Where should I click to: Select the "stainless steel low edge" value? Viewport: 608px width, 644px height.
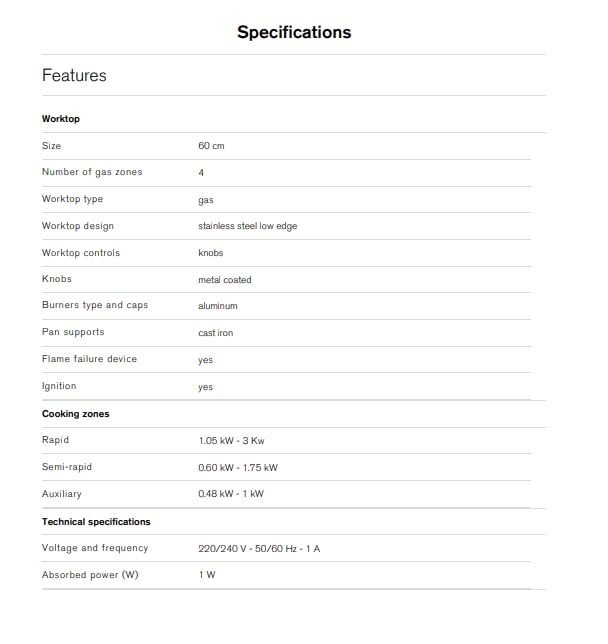247,226
